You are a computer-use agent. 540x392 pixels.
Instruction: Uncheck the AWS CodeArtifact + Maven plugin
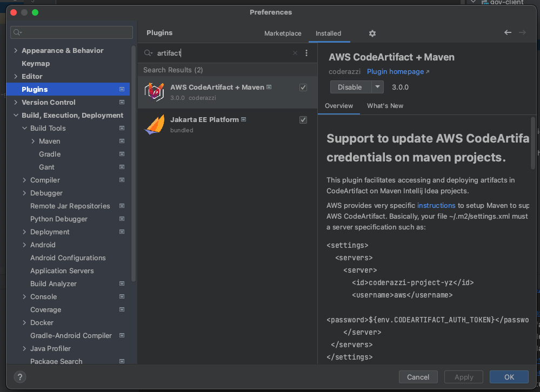[303, 87]
